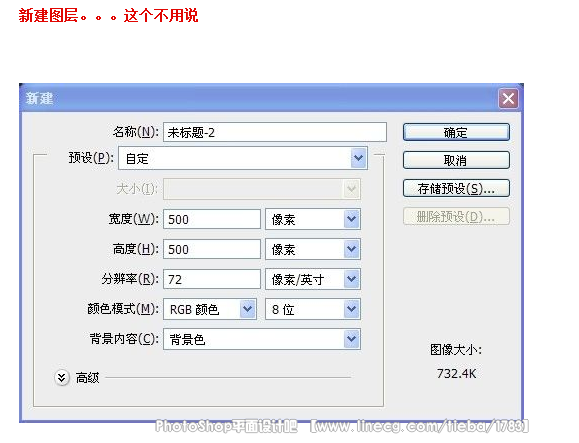Click the 高度 value field
This screenshot has width=579, height=443.
(212, 249)
